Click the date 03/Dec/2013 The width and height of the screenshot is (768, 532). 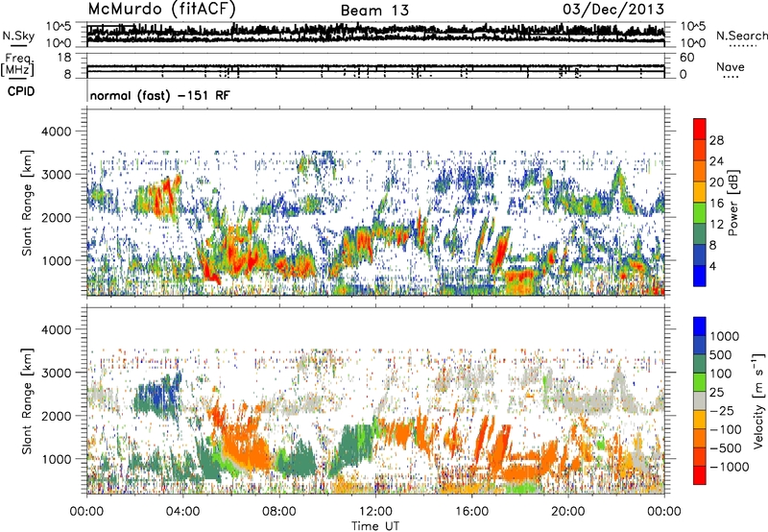tap(613, 9)
